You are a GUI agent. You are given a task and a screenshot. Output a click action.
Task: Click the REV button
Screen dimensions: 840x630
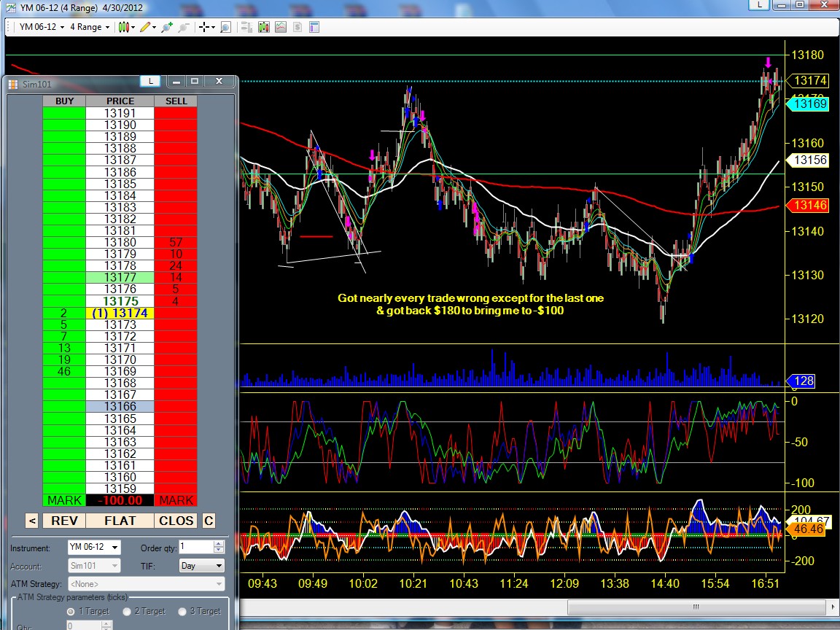coord(64,521)
